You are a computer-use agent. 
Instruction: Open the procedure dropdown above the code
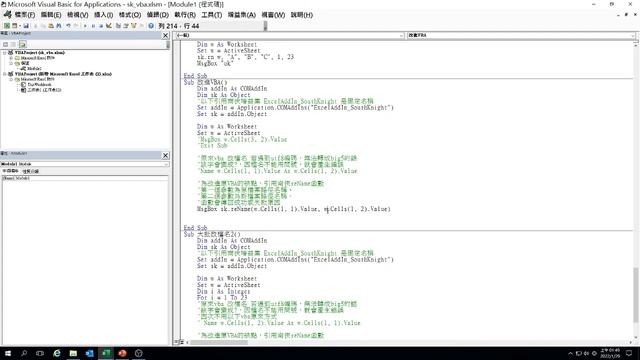pyautogui.click(x=632, y=36)
